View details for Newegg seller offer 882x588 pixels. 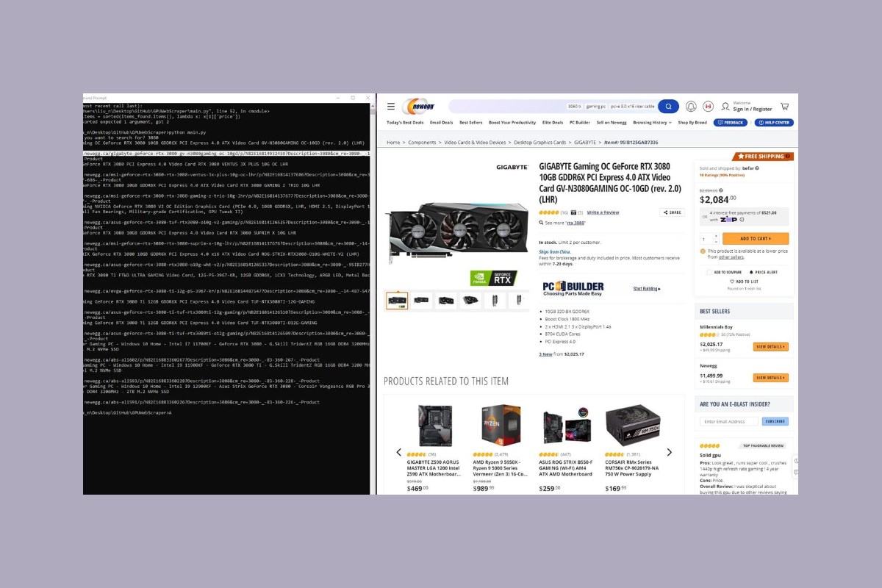(770, 378)
